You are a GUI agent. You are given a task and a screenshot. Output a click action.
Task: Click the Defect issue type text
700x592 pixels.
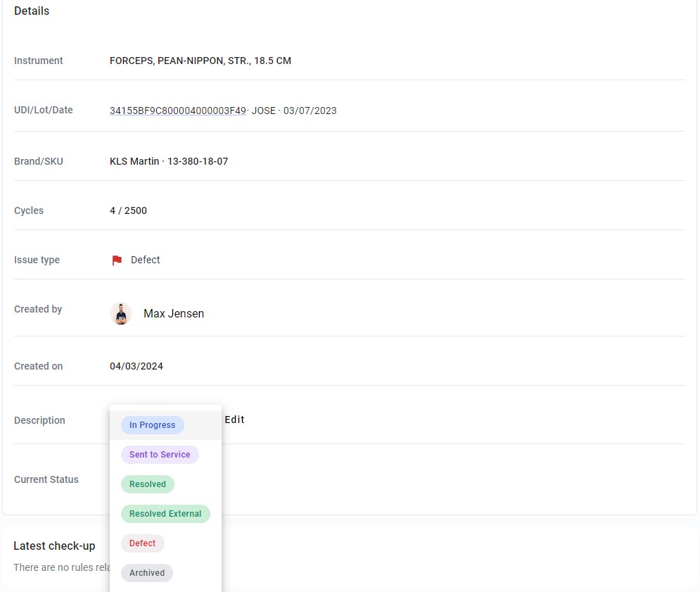click(x=145, y=260)
